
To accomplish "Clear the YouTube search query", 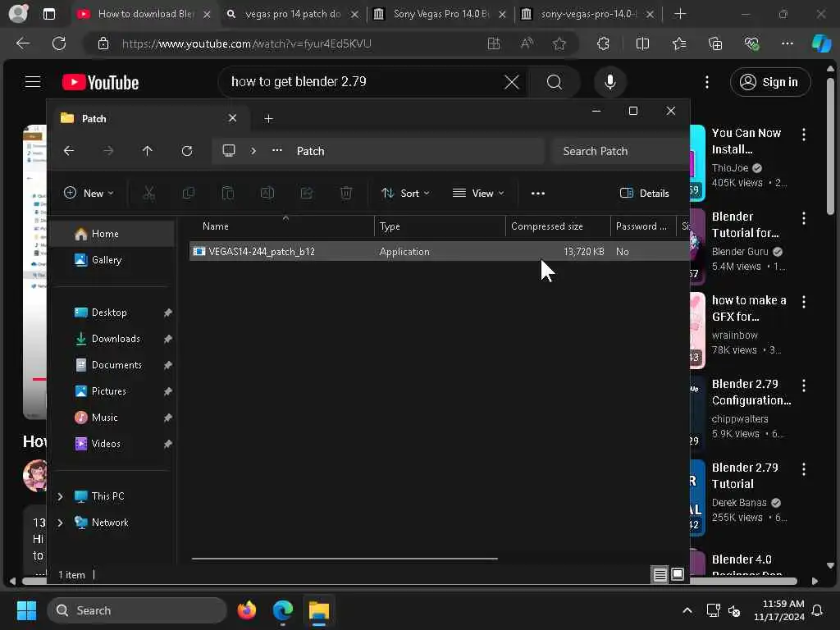I will [512, 82].
